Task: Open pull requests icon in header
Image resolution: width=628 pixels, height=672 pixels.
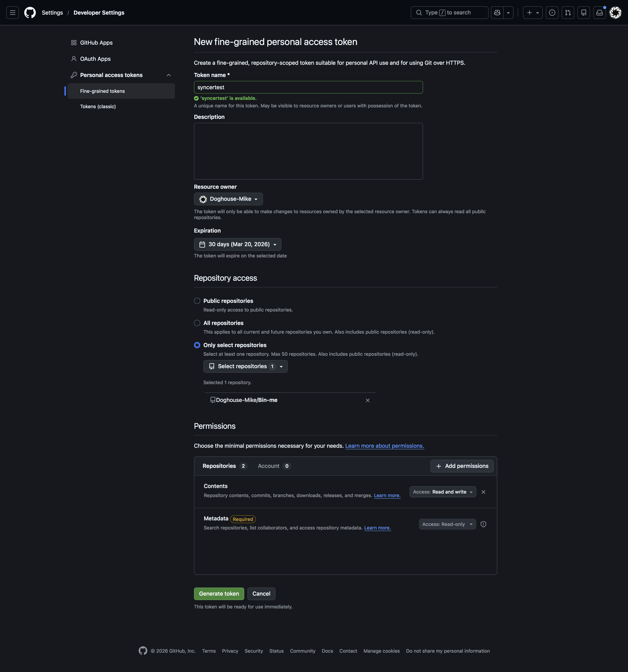Action: click(x=568, y=12)
